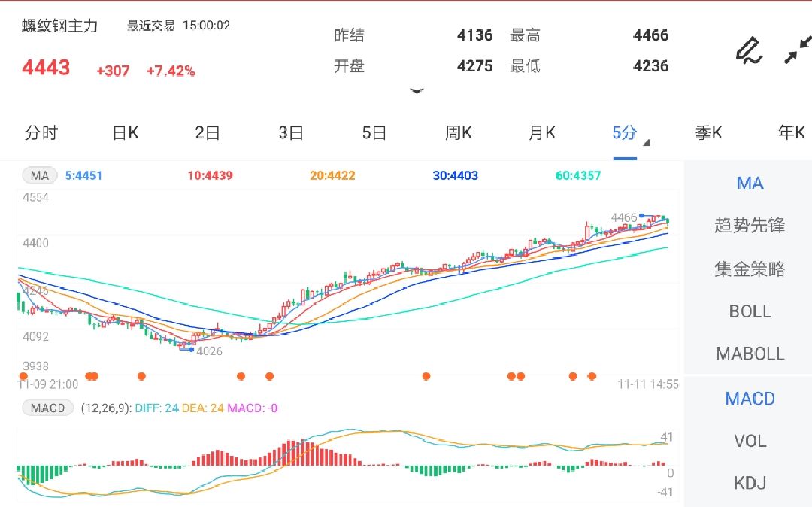The image size is (812, 507).
Task: Click the 最高 value 4466 in header
Action: point(650,35)
